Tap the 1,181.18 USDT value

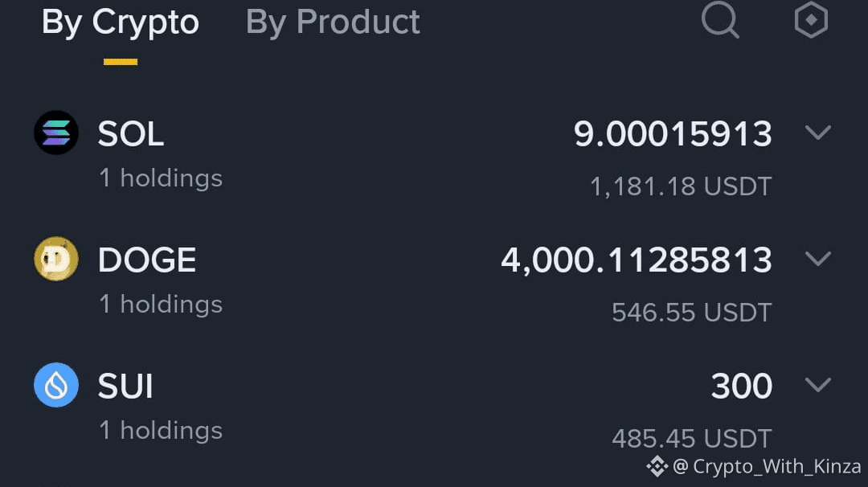681,186
